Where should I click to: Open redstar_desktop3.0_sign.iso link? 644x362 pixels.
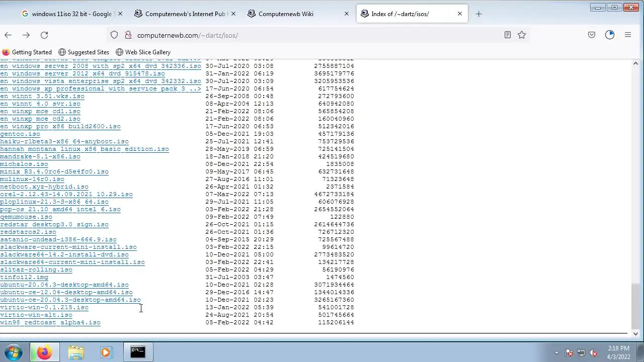(x=54, y=224)
